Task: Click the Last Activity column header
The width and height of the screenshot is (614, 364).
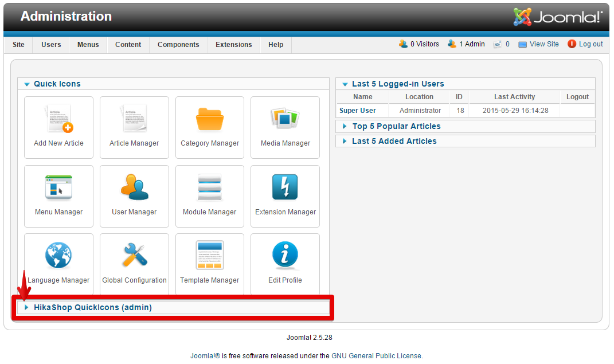Action: click(x=515, y=97)
